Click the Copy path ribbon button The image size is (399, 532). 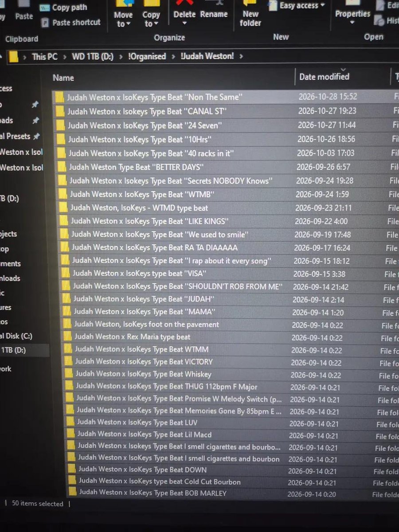(x=63, y=8)
